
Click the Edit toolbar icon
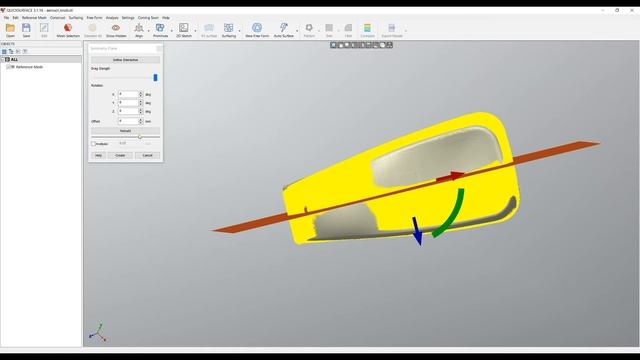tap(44, 28)
